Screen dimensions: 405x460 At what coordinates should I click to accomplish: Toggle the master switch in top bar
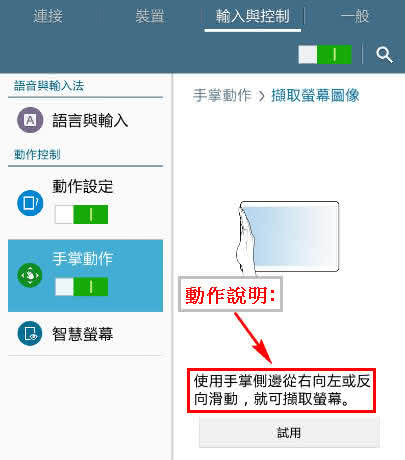(x=325, y=54)
